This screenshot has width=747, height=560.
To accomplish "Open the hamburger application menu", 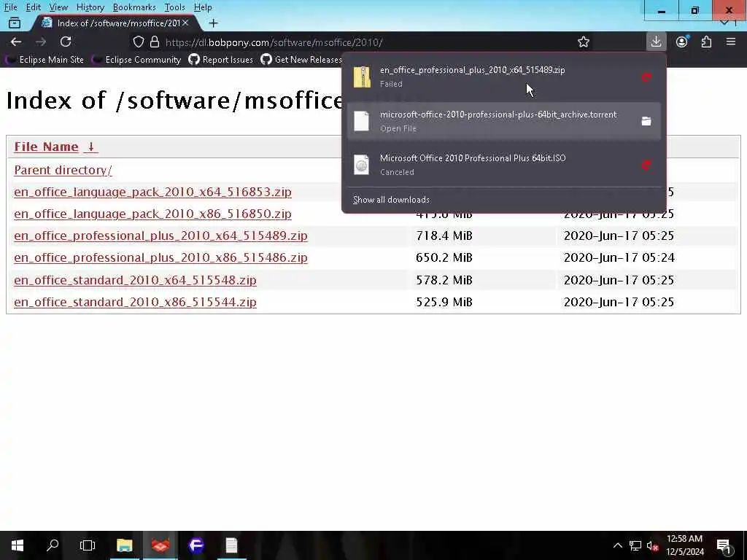I will pyautogui.click(x=731, y=42).
